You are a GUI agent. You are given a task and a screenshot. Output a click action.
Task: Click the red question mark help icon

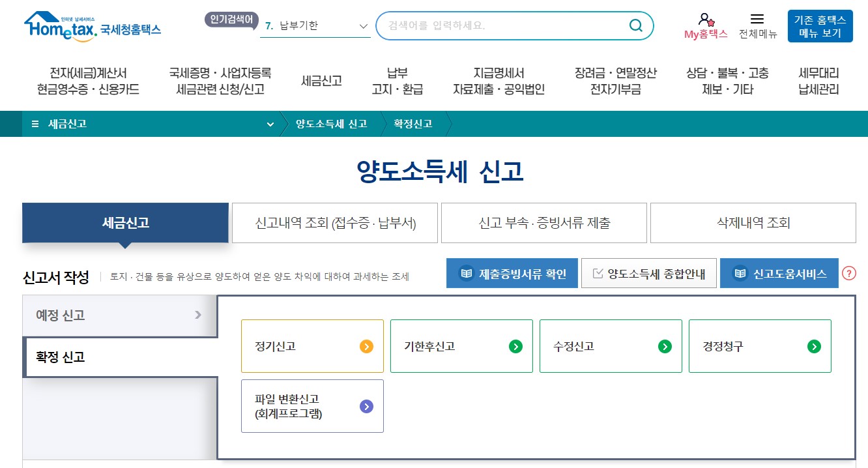pos(849,274)
